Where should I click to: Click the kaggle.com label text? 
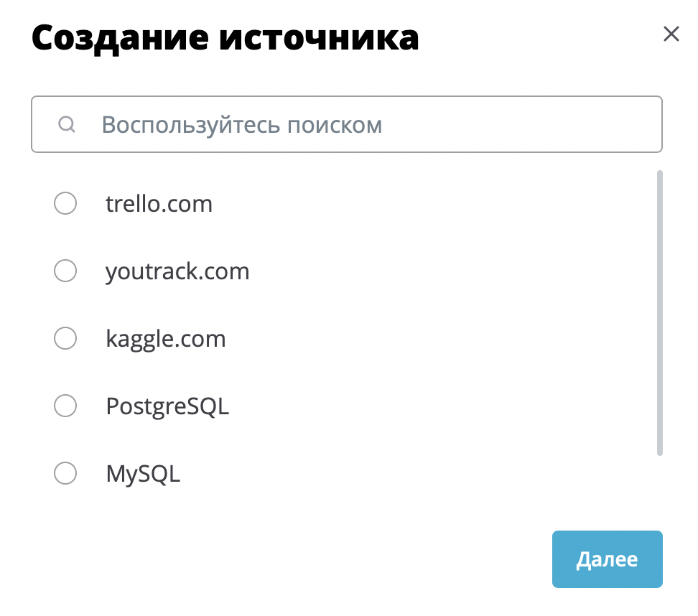166,340
